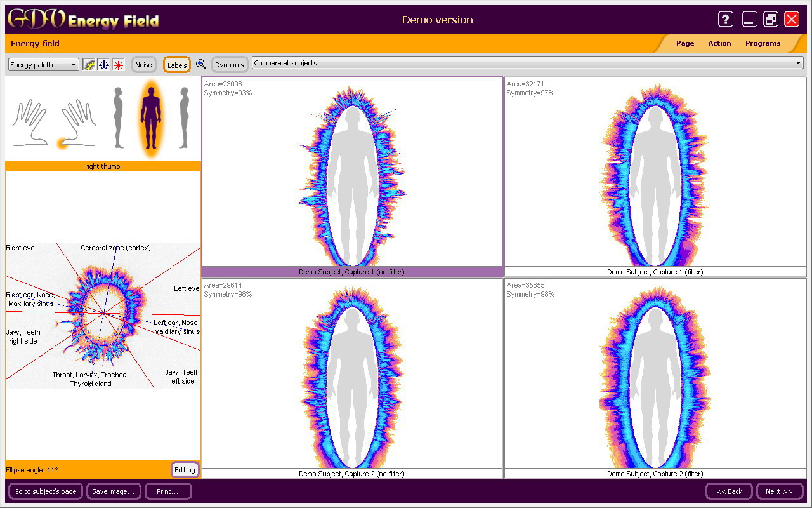Click the Area=23098 value text
This screenshot has height=508, width=812.
coord(223,84)
